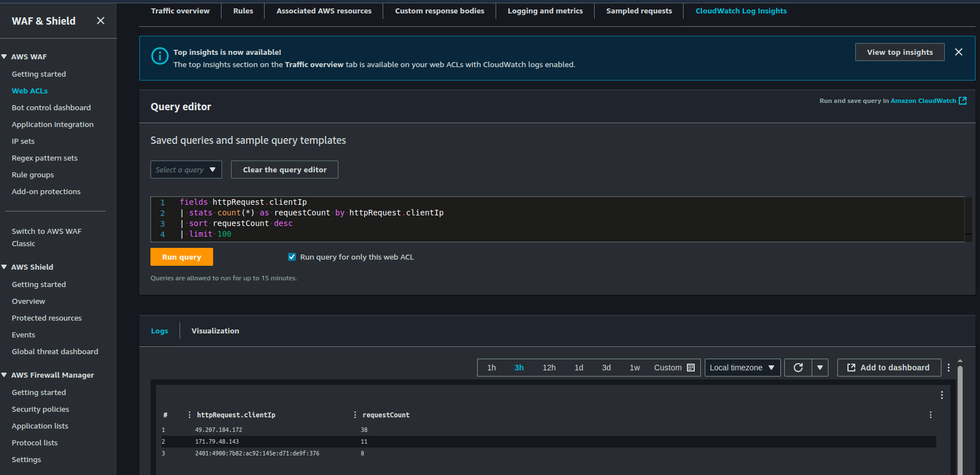Open the column menu for httpRequest.clientIp
This screenshot has height=475, width=980.
point(190,415)
